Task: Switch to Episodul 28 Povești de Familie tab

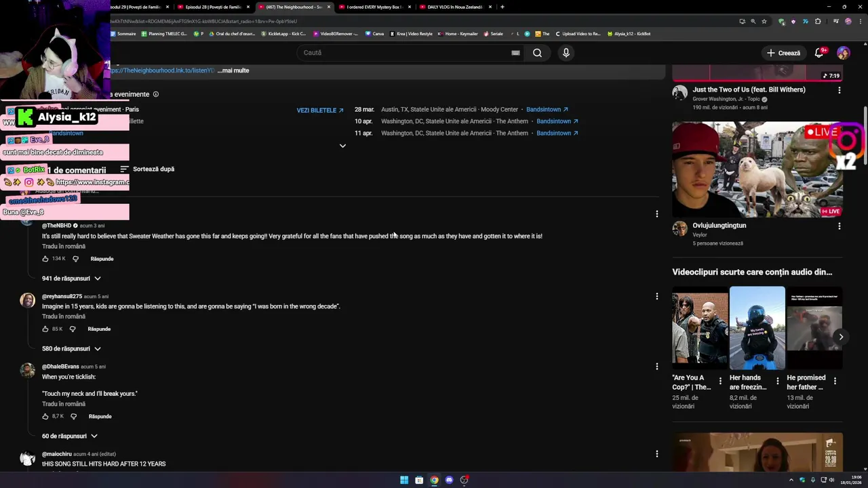Action: click(x=213, y=7)
